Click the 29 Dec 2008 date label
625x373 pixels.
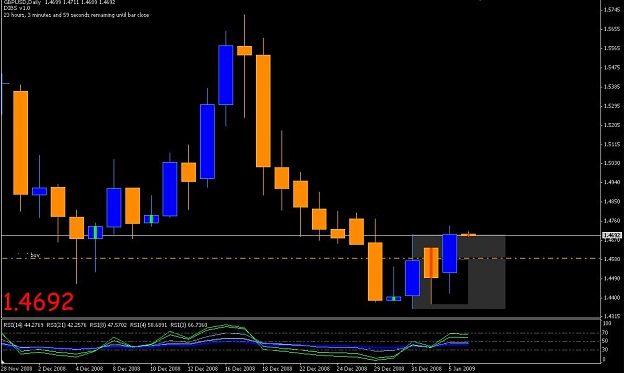tap(389, 369)
